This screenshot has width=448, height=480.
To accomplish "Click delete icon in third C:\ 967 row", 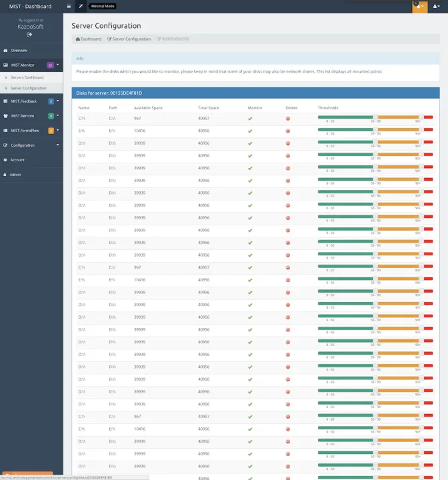I will 288,417.
